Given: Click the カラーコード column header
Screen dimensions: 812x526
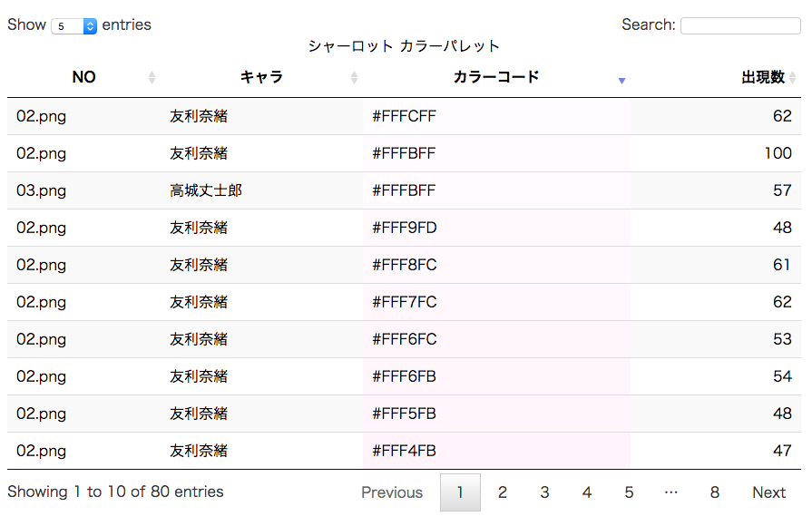Looking at the screenshot, I should click(x=496, y=77).
